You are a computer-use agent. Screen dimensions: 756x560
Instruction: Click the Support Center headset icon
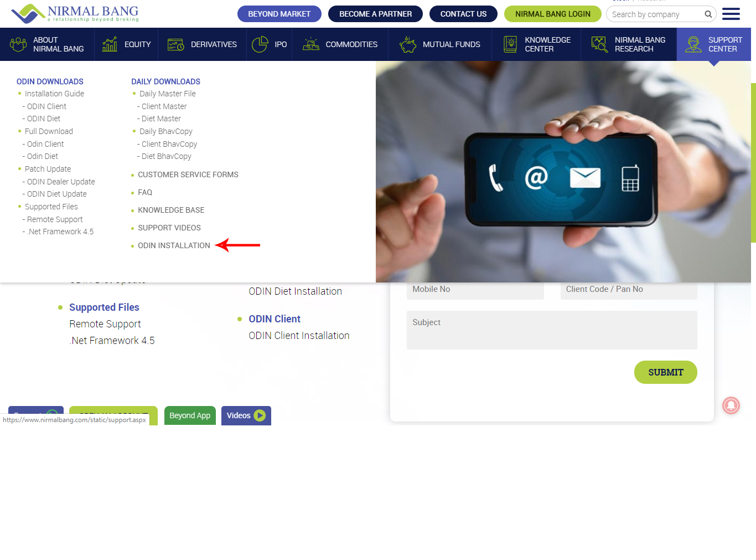[x=693, y=44]
